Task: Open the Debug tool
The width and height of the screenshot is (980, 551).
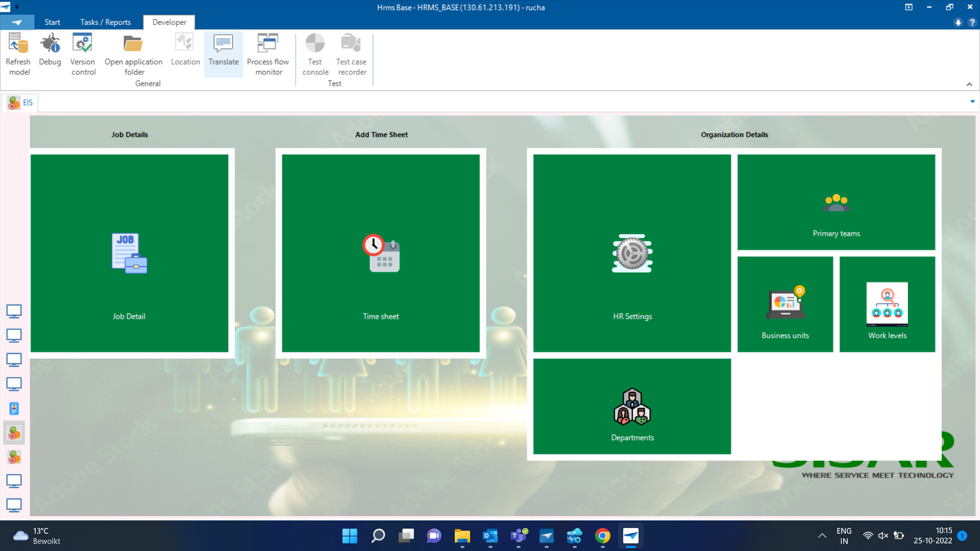Action: (50, 49)
